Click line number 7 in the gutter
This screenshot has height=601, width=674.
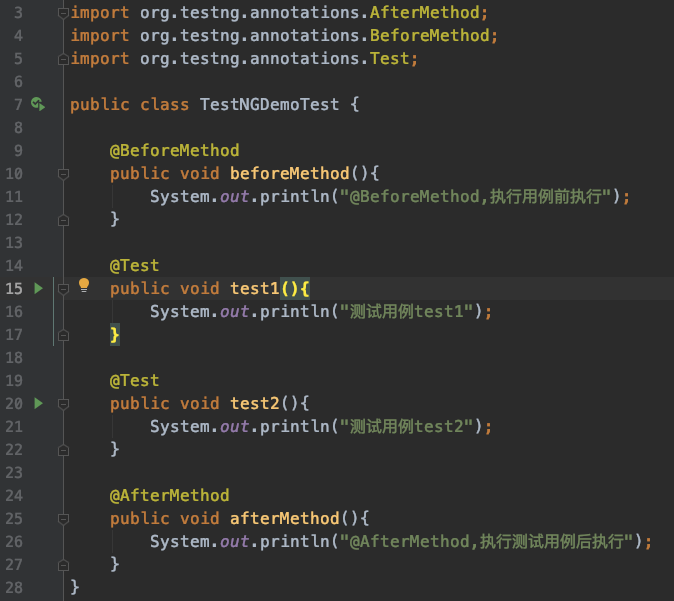[18, 104]
